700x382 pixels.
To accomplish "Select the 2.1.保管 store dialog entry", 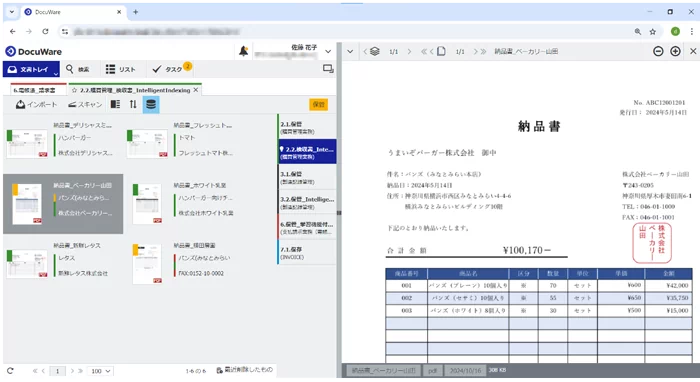I will (307, 127).
